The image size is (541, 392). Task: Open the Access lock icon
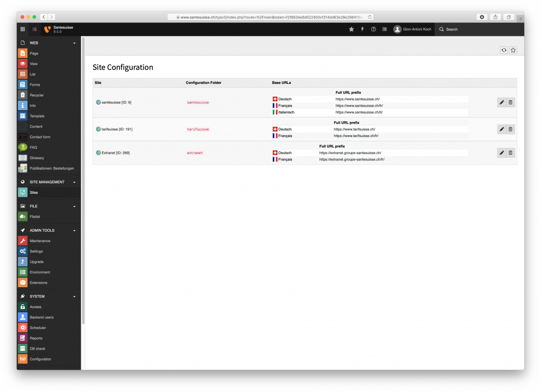22,307
